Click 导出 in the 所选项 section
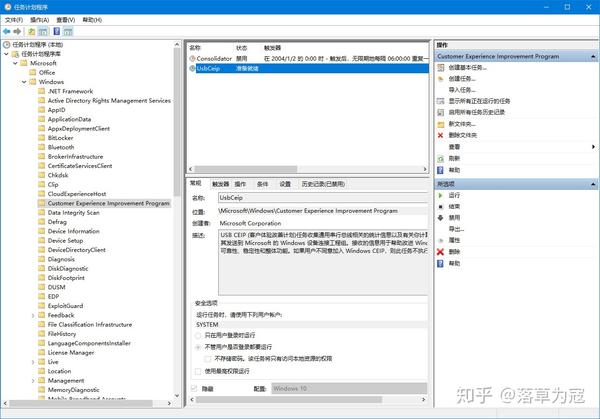This screenshot has height=419, width=600. [456, 229]
